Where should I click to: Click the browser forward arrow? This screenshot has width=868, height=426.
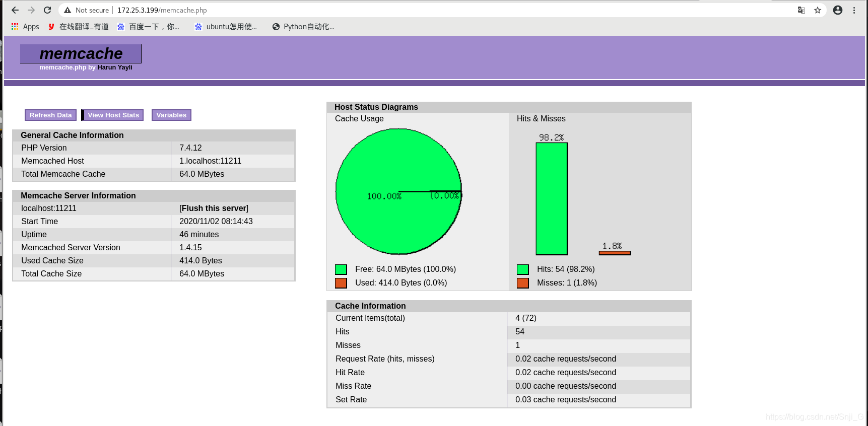[31, 10]
